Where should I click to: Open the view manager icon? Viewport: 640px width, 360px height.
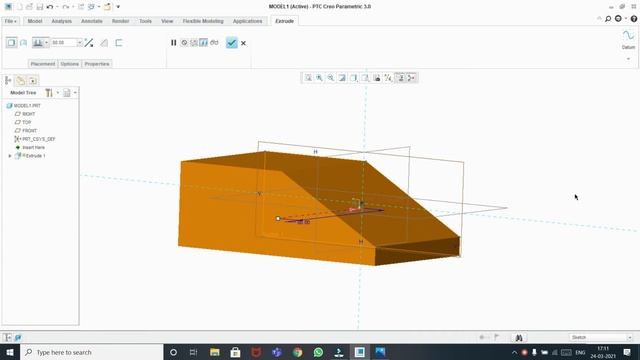tap(377, 78)
